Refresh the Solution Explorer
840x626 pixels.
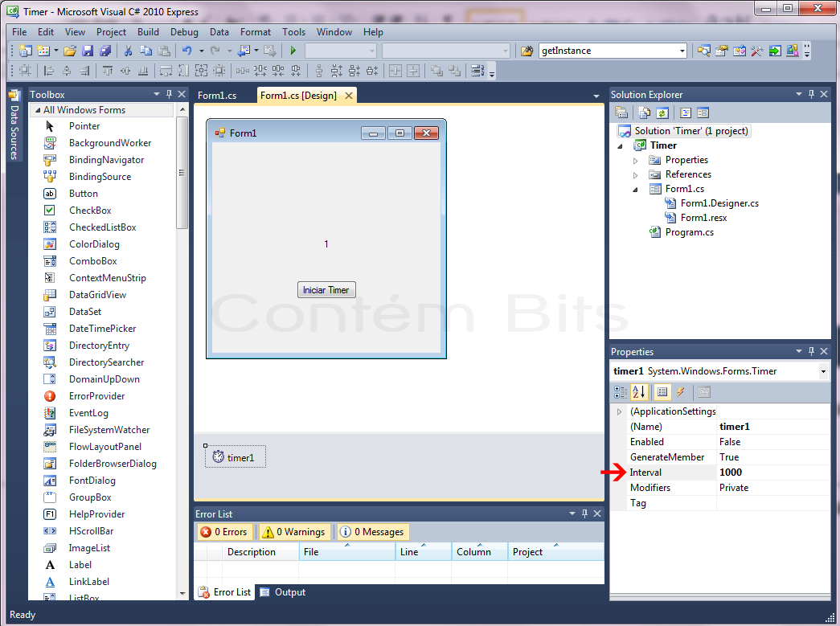(662, 113)
